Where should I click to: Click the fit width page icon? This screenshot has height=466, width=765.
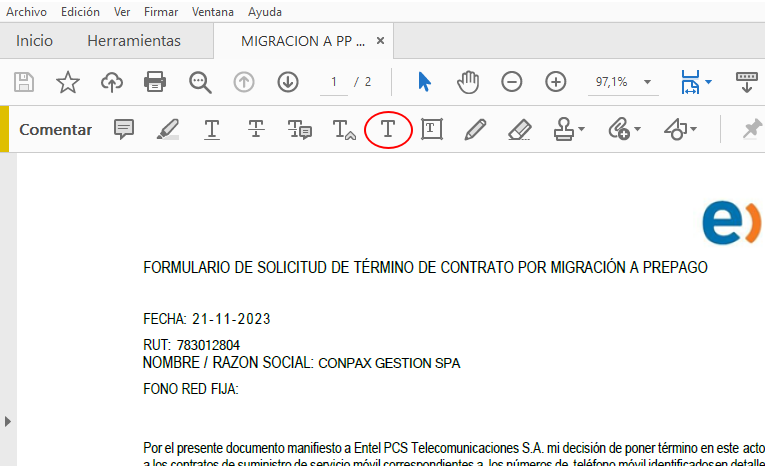[690, 82]
